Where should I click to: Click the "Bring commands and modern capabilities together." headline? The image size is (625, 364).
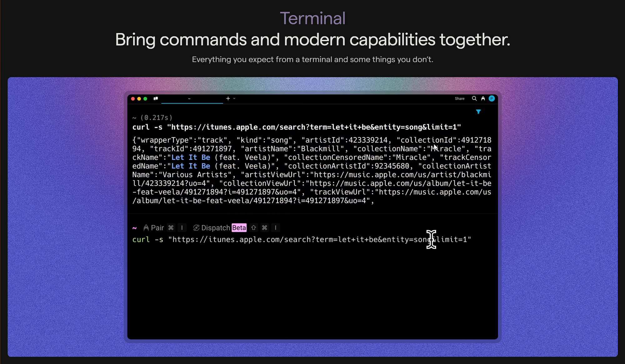(312, 40)
